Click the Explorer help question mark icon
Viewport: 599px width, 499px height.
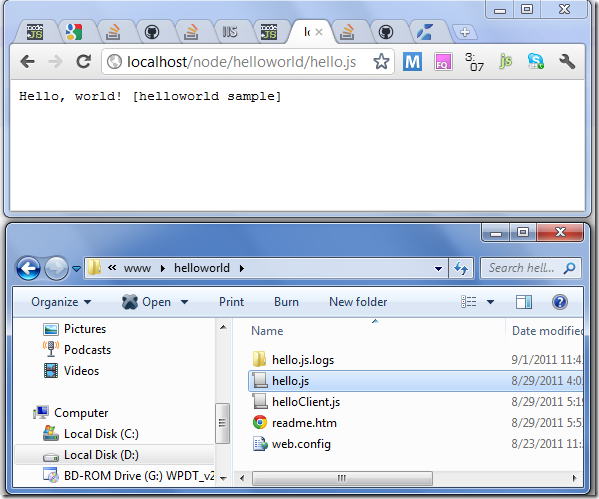[560, 302]
